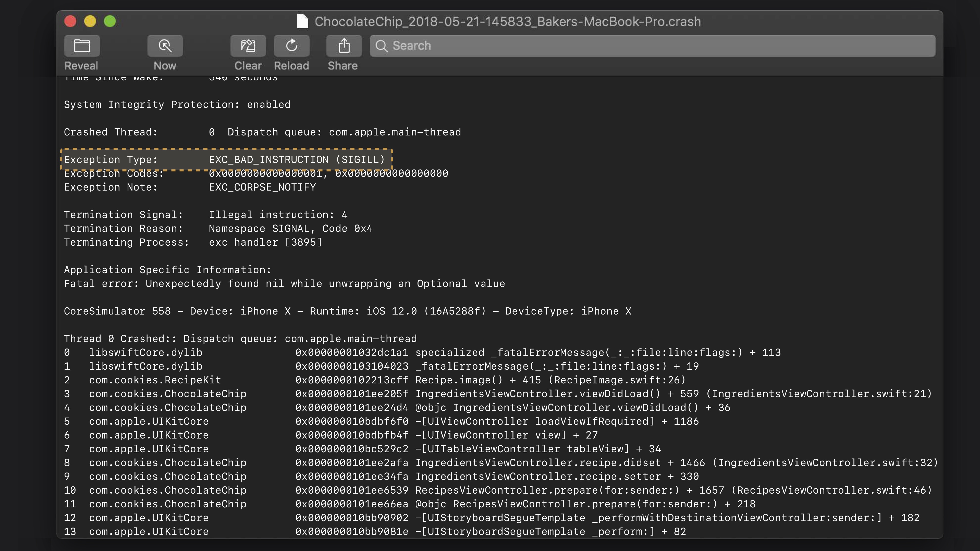Click the Reveal folder icon
Viewport: 980px width, 551px height.
[x=82, y=46]
